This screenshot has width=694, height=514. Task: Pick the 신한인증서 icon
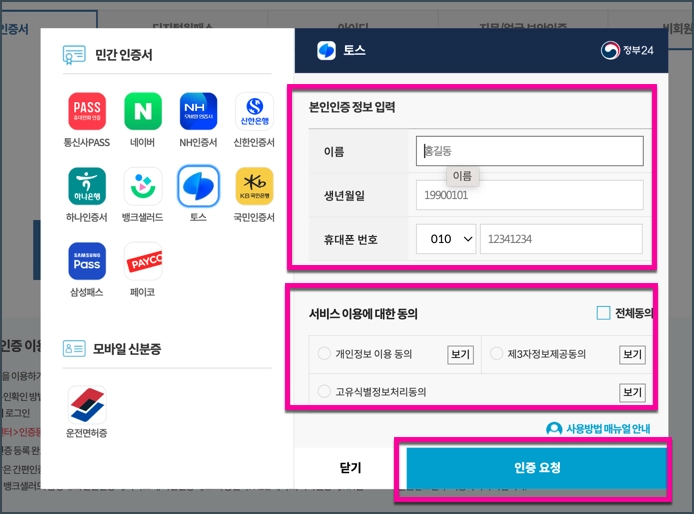point(254,111)
